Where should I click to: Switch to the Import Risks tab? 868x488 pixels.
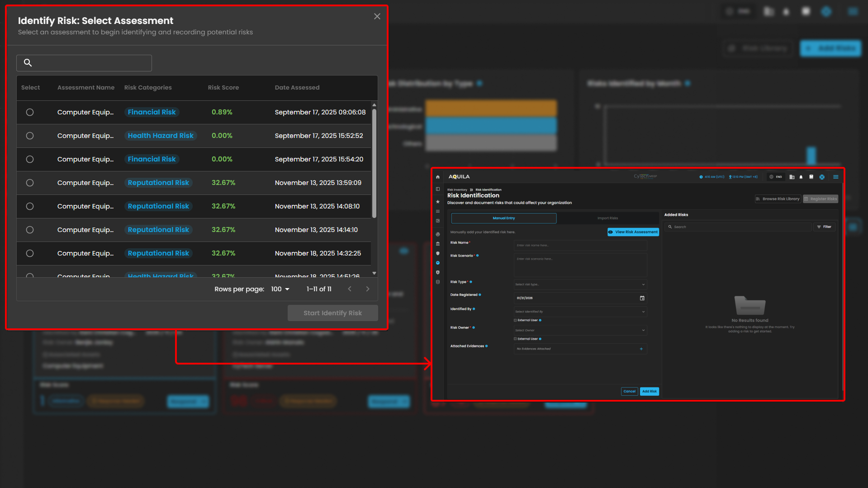(x=607, y=218)
